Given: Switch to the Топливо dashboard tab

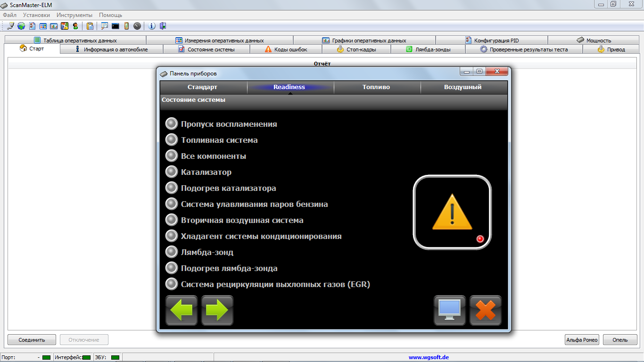Looking at the screenshot, I should [x=376, y=87].
